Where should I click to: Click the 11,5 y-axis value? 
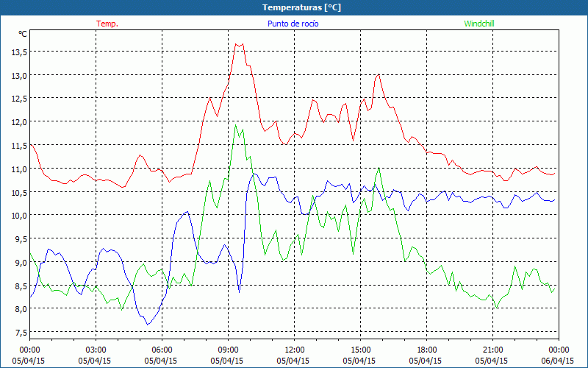(x=19, y=146)
